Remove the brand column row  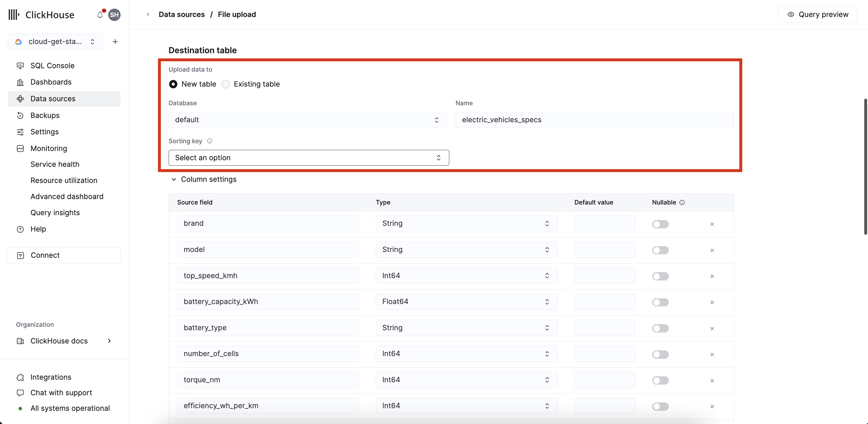[x=712, y=224]
